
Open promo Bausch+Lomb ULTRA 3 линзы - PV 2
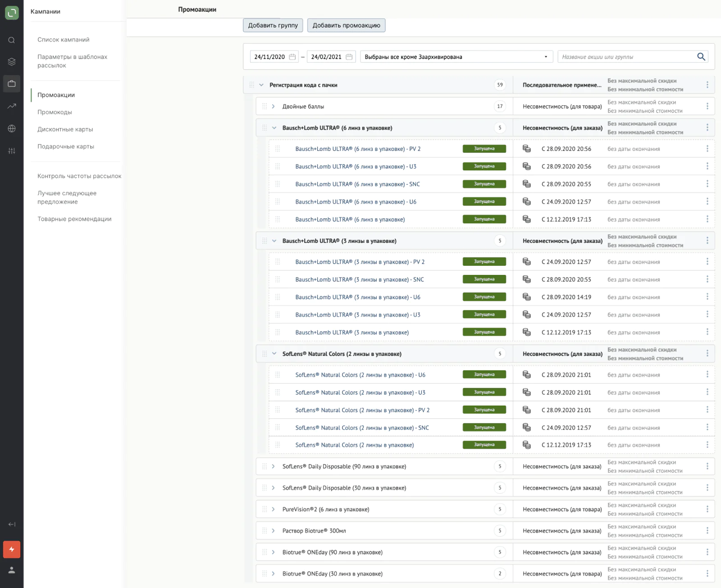[360, 262]
